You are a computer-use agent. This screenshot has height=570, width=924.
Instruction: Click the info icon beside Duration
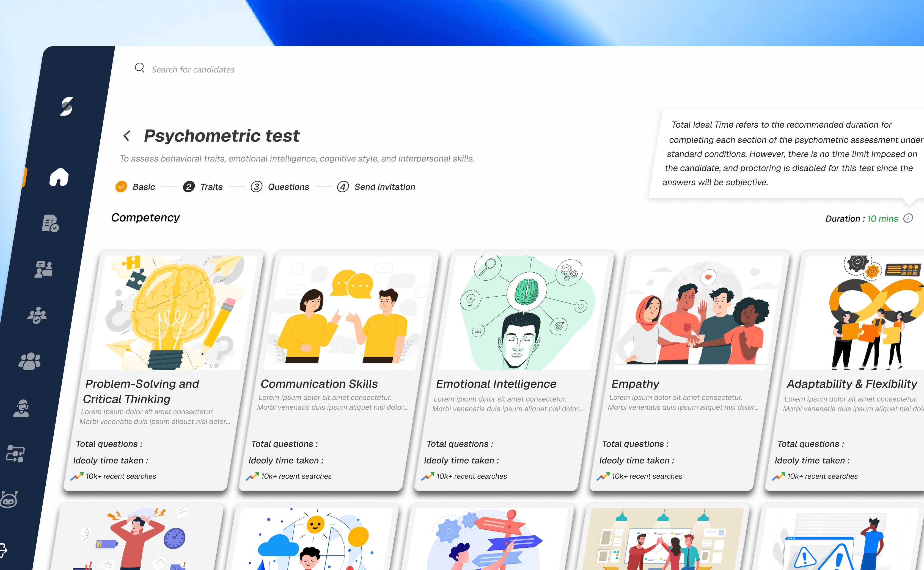click(908, 218)
